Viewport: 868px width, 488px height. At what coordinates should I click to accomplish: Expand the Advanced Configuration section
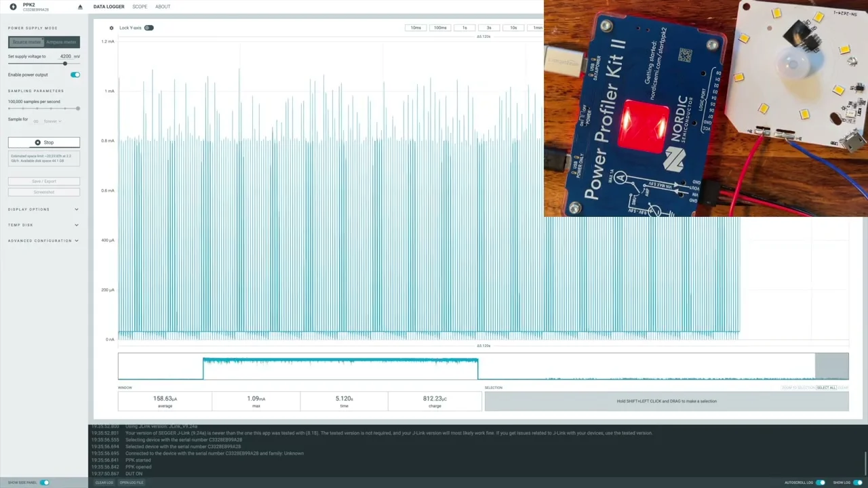tap(43, 241)
